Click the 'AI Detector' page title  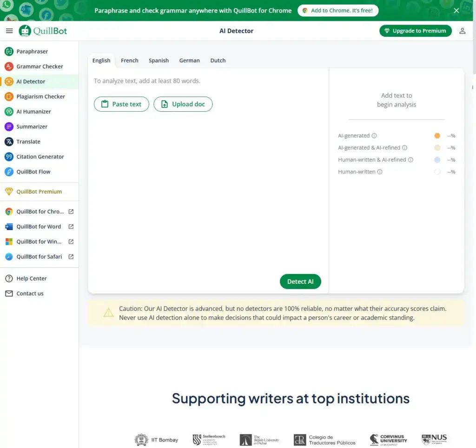coord(237,31)
